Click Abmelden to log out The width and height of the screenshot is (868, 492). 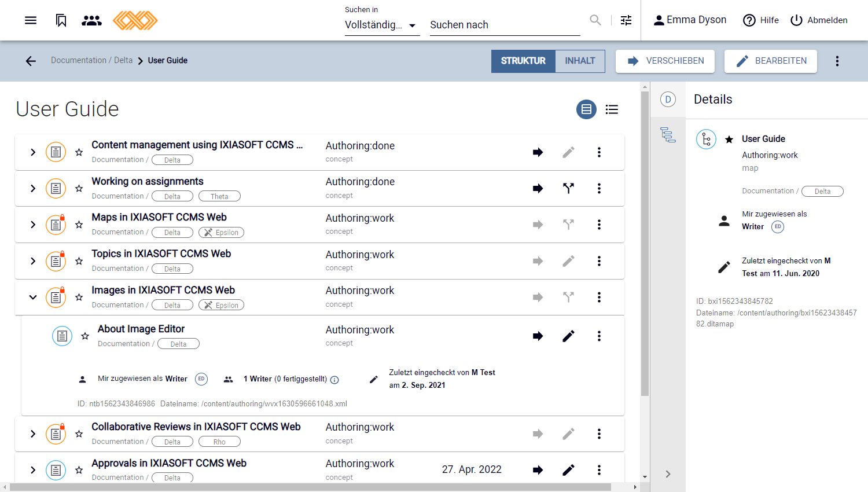[x=819, y=20]
